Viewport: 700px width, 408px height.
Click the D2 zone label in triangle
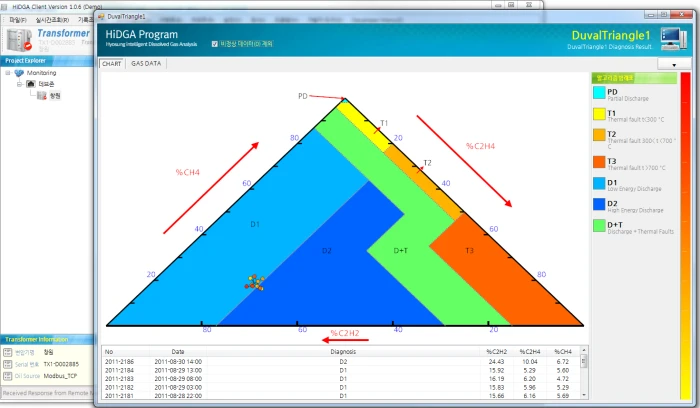coord(327,251)
